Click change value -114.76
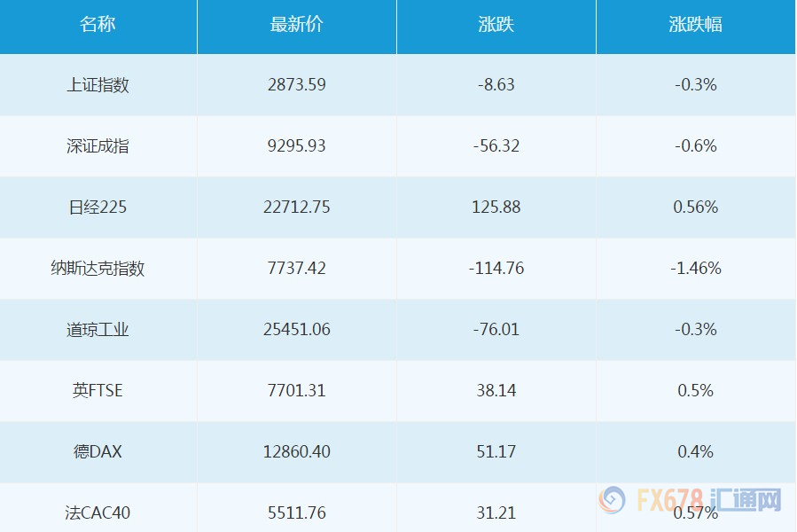This screenshot has width=797, height=532. click(x=496, y=268)
